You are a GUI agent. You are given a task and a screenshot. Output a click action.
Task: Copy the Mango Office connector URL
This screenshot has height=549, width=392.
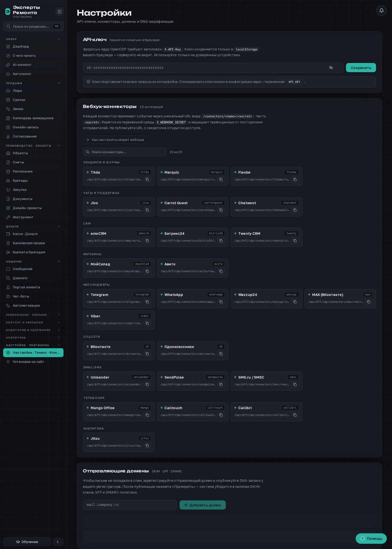[147, 415]
